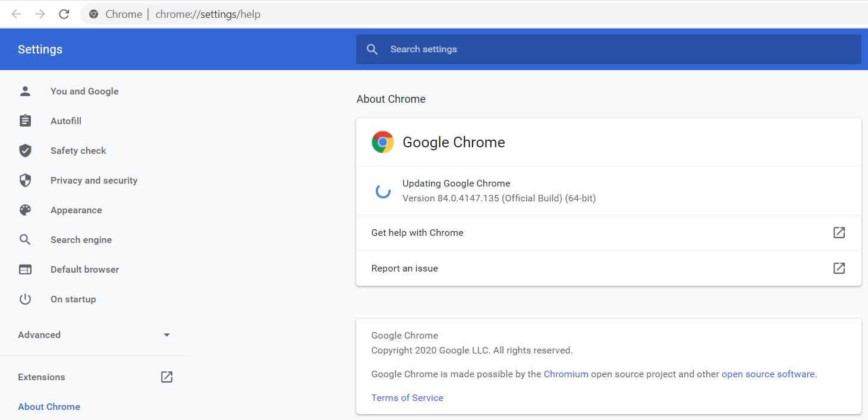868x420 pixels.
Task: Click the Copyright 2020 Google LLC text
Action: (x=472, y=350)
